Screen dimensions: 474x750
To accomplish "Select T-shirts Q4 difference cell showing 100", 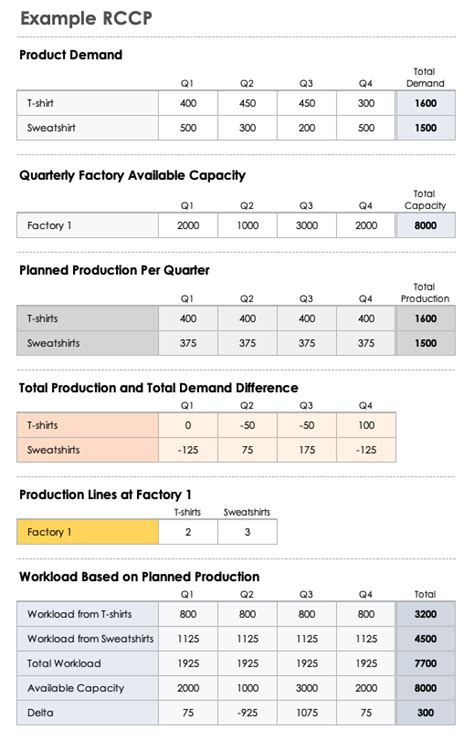I will tap(366, 425).
